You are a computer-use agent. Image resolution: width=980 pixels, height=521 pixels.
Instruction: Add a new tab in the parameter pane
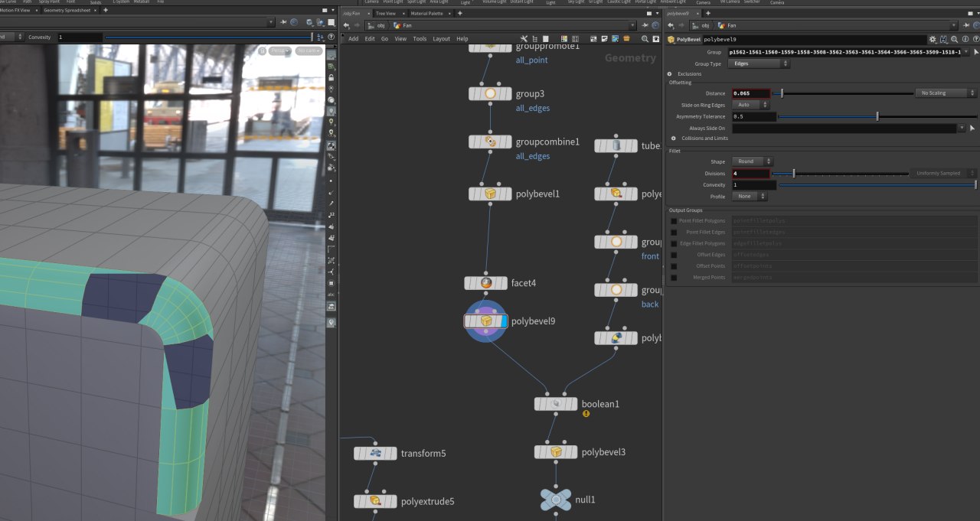point(709,13)
